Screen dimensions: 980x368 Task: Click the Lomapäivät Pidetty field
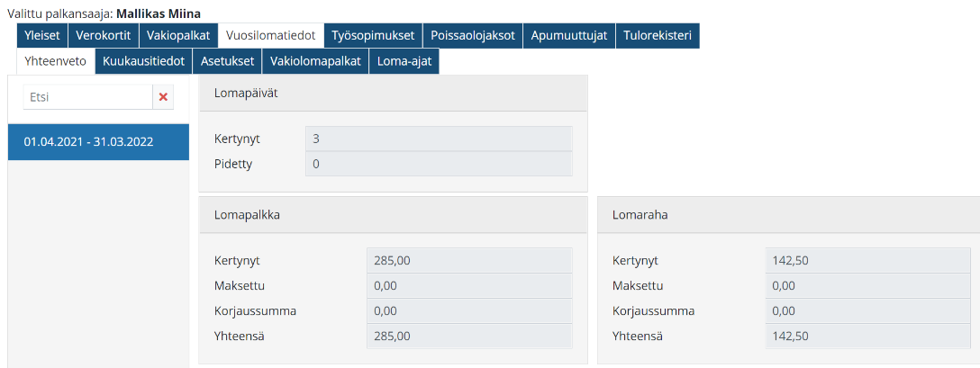(x=439, y=164)
